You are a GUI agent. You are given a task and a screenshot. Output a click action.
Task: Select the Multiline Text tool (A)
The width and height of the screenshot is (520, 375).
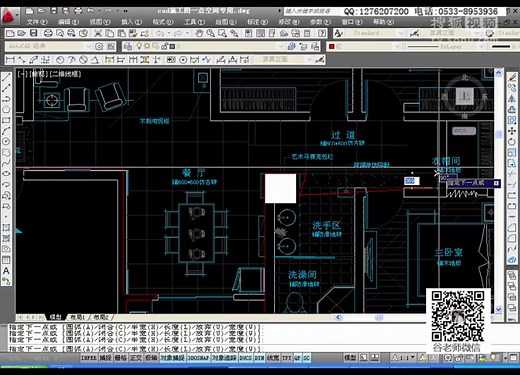[x=6, y=271]
